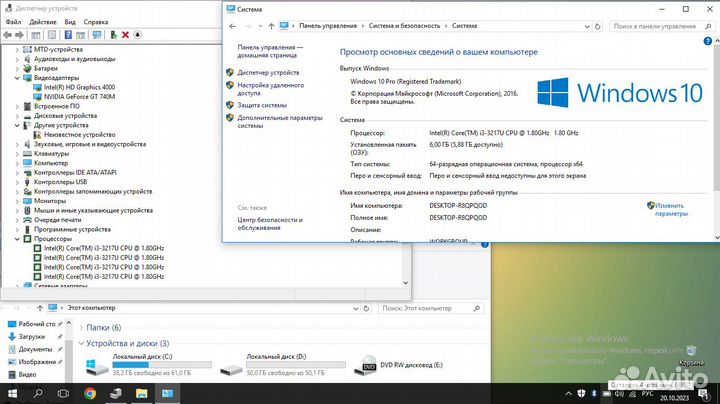
Task: Expand Клавиатуры node
Action: click(17, 154)
